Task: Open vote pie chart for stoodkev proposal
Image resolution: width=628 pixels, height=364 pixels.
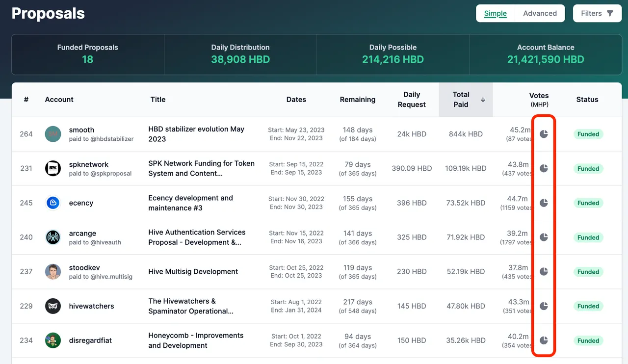Action: click(x=544, y=271)
